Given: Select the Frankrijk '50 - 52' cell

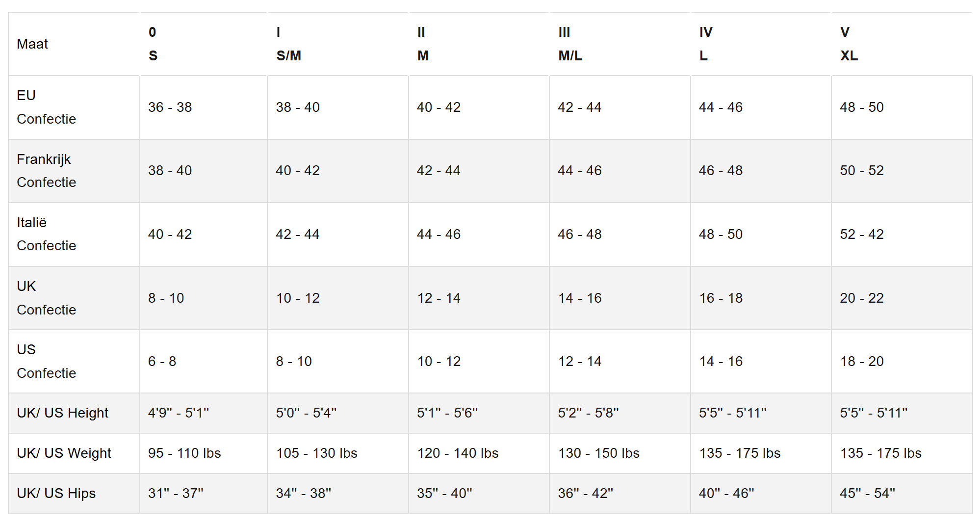Looking at the screenshot, I should pyautogui.click(x=861, y=170).
